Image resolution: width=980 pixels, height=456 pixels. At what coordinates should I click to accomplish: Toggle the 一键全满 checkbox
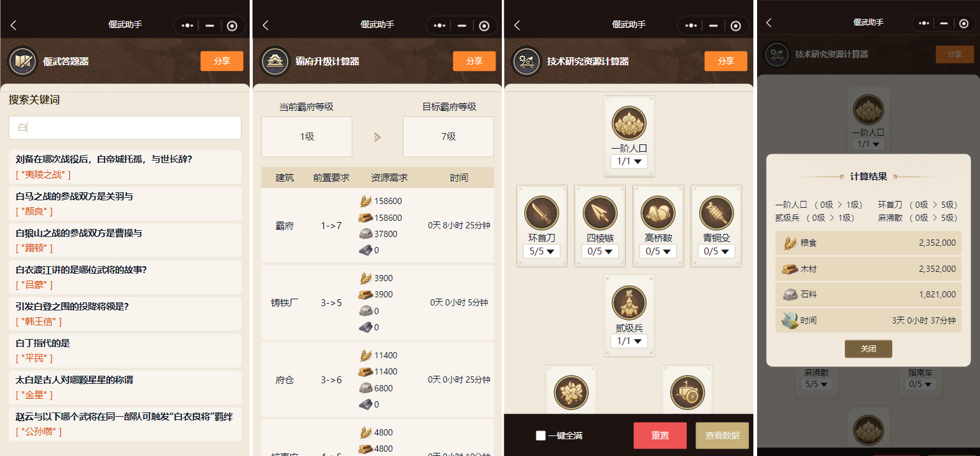pos(540,435)
